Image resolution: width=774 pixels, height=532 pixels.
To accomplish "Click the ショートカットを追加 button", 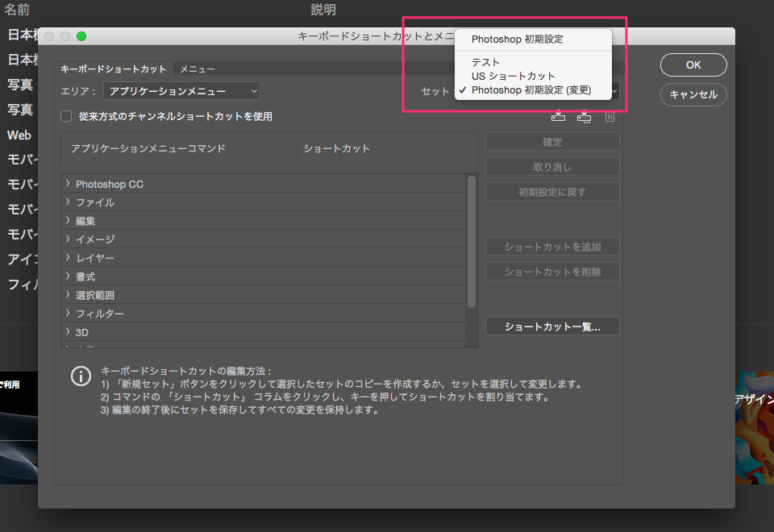I will coord(552,247).
